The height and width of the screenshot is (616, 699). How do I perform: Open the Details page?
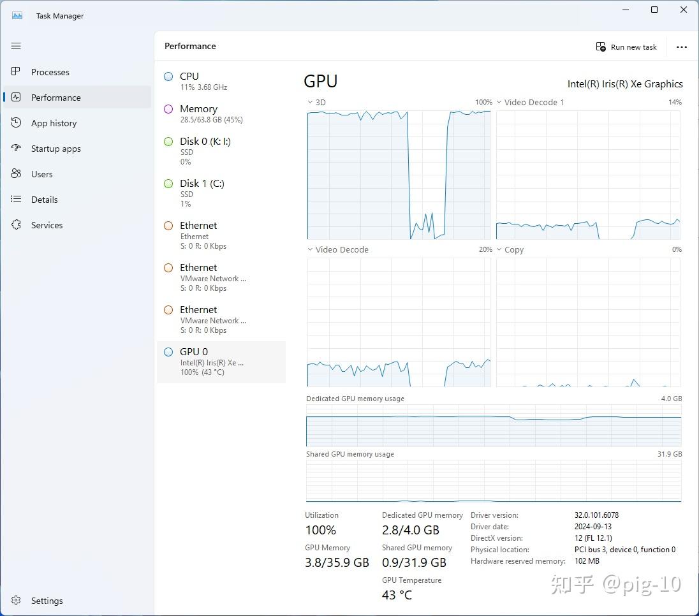tap(44, 200)
